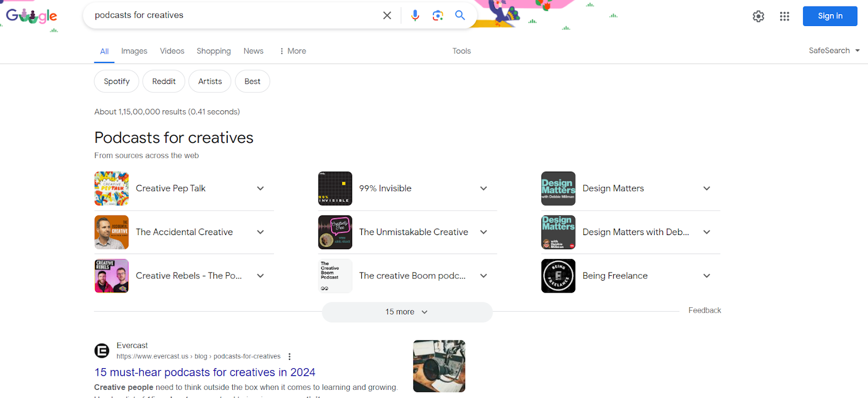Click the Being Freelance logo thumbnail
The image size is (868, 398).
(x=558, y=276)
